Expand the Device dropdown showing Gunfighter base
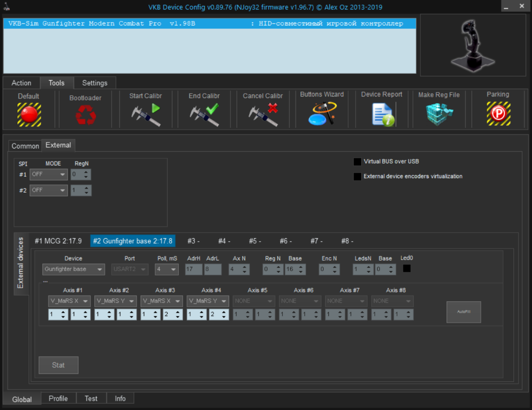This screenshot has height=410, width=532. pyautogui.click(x=74, y=269)
